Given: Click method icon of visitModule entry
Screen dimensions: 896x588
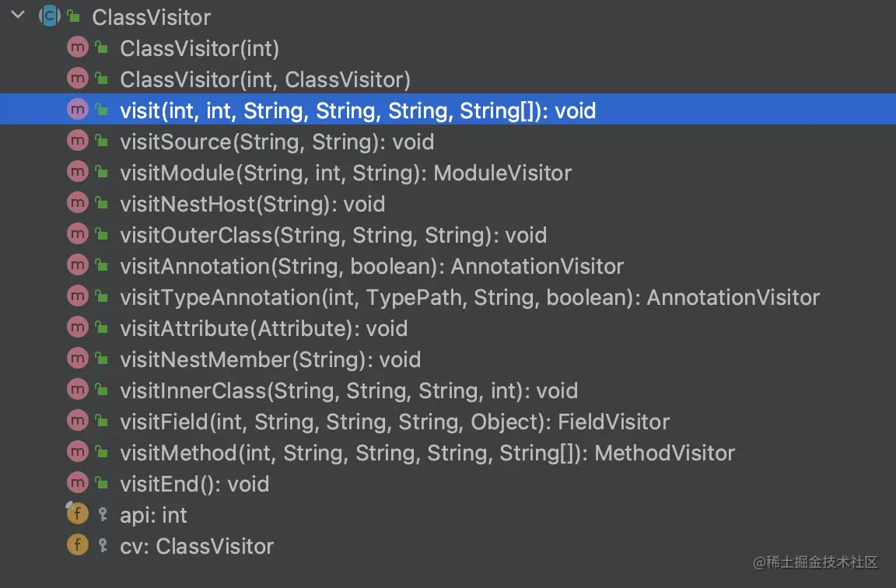Looking at the screenshot, I should 78,171.
